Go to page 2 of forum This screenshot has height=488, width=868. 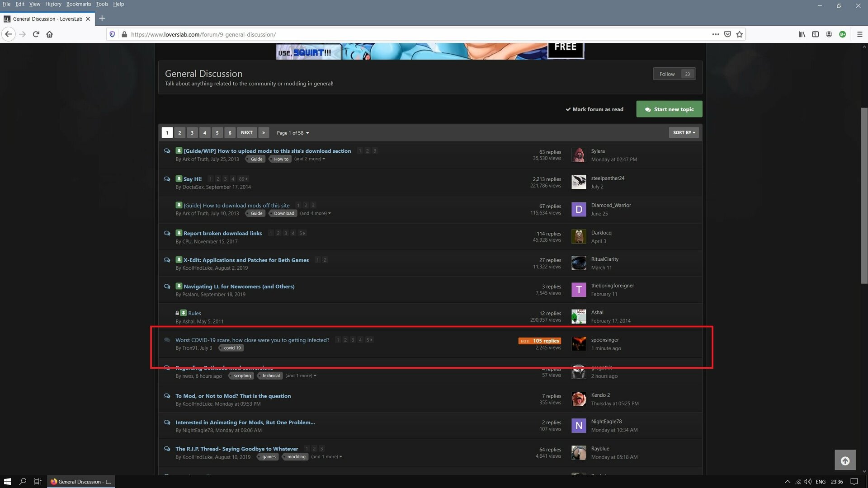click(x=179, y=132)
